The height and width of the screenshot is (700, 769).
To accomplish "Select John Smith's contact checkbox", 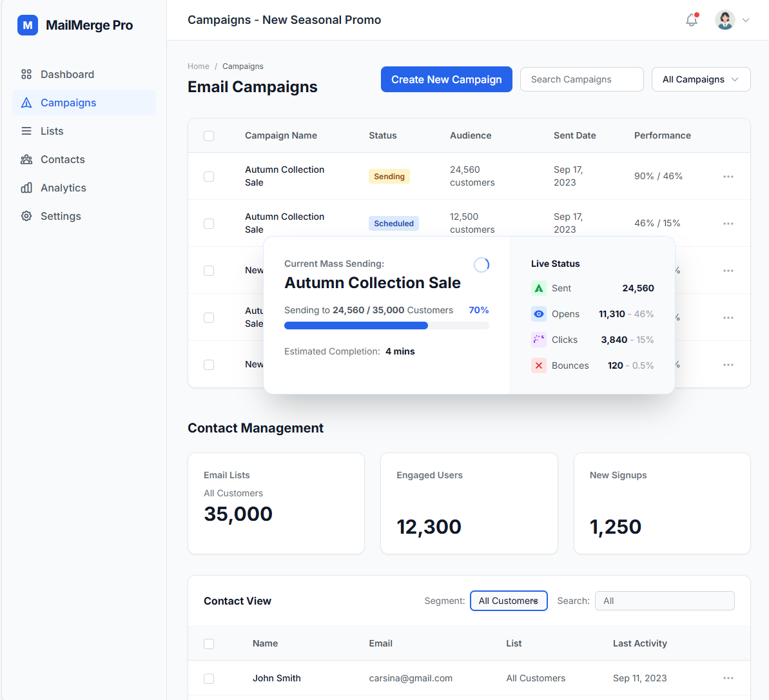I will [x=209, y=678].
